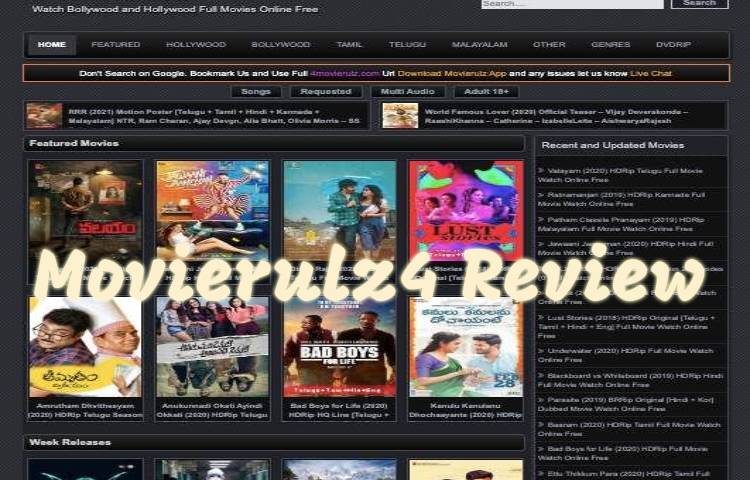Open the BOLLYWOOD category menu
The width and height of the screenshot is (750, 480).
pos(281,45)
